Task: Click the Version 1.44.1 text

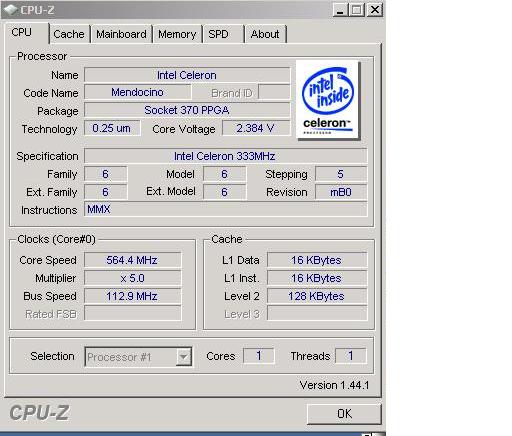Action: [x=334, y=385]
